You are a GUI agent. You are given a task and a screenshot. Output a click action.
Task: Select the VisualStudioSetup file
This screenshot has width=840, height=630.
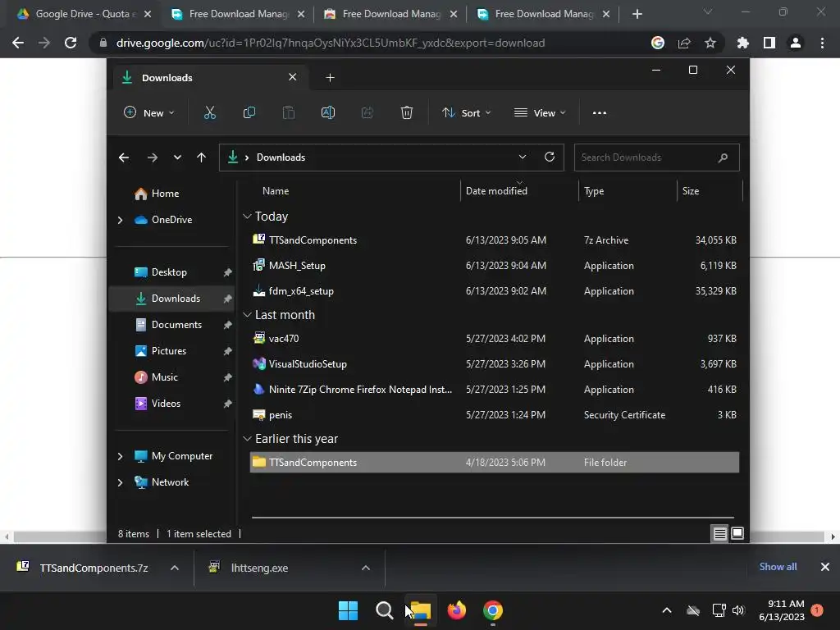pos(495,363)
